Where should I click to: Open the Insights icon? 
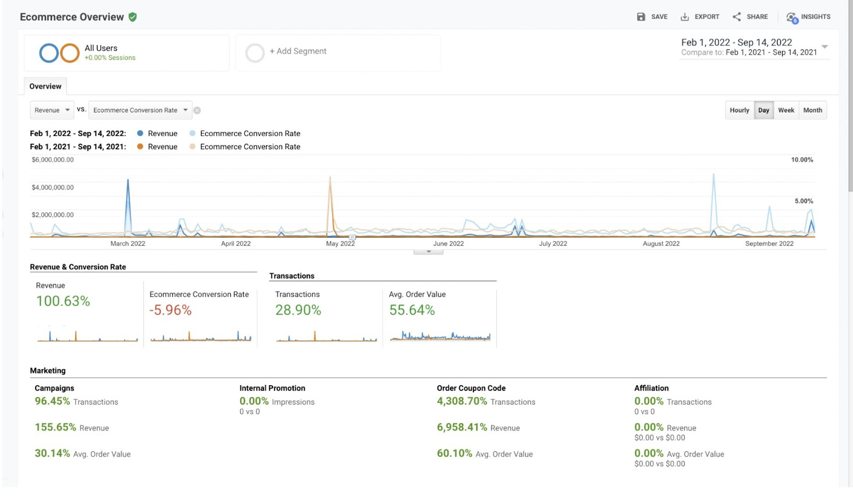coord(792,18)
